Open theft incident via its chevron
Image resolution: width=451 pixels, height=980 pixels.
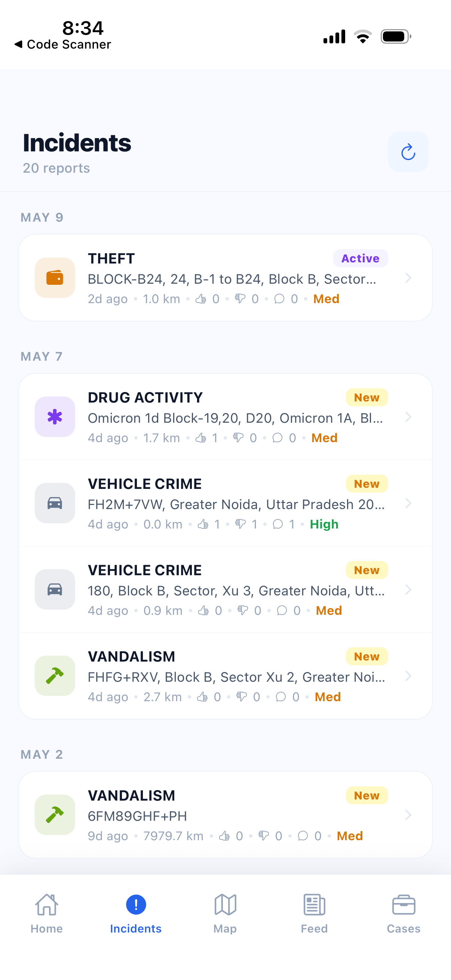408,278
